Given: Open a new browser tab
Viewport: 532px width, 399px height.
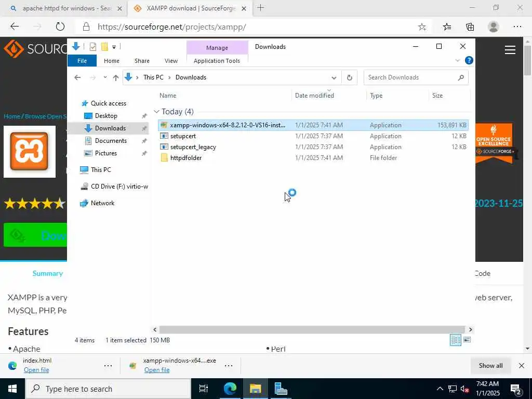Looking at the screenshot, I should tap(261, 8).
